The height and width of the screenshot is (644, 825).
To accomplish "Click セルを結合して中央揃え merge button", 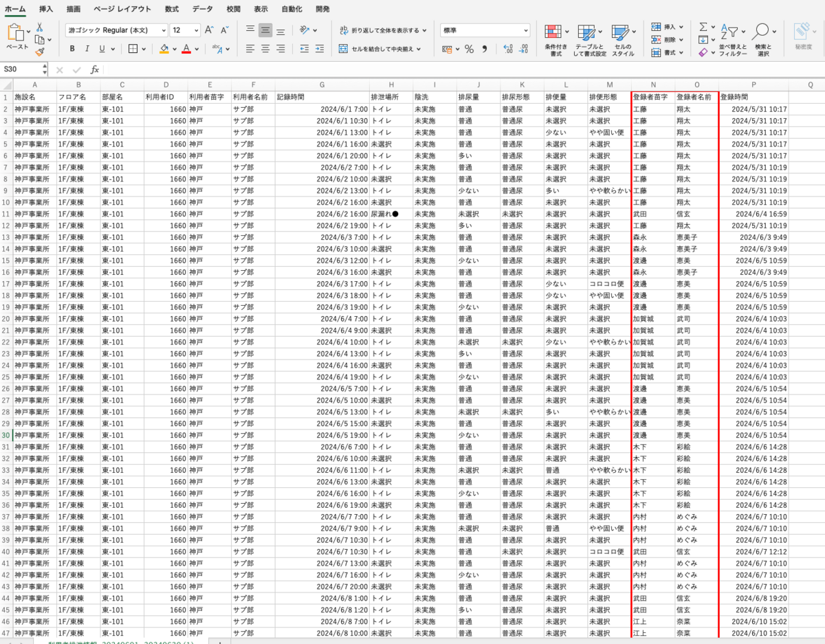I will click(378, 49).
